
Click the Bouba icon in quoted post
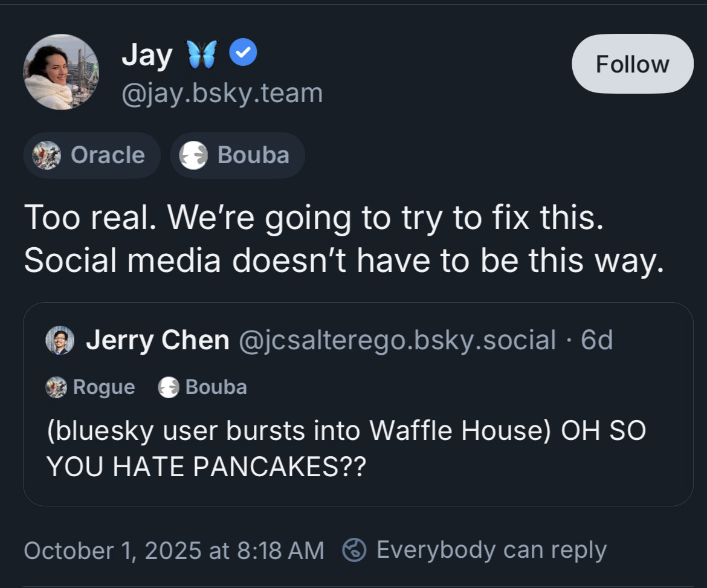169,387
